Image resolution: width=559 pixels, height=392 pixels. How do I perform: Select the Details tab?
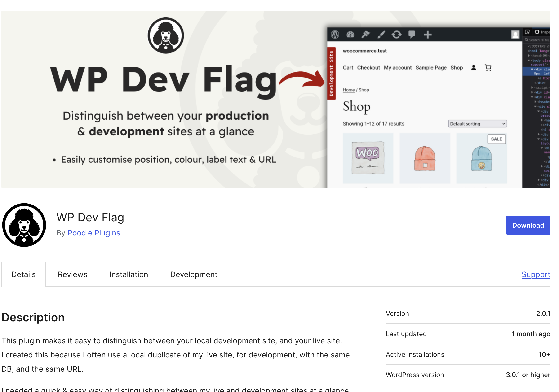pyautogui.click(x=24, y=274)
